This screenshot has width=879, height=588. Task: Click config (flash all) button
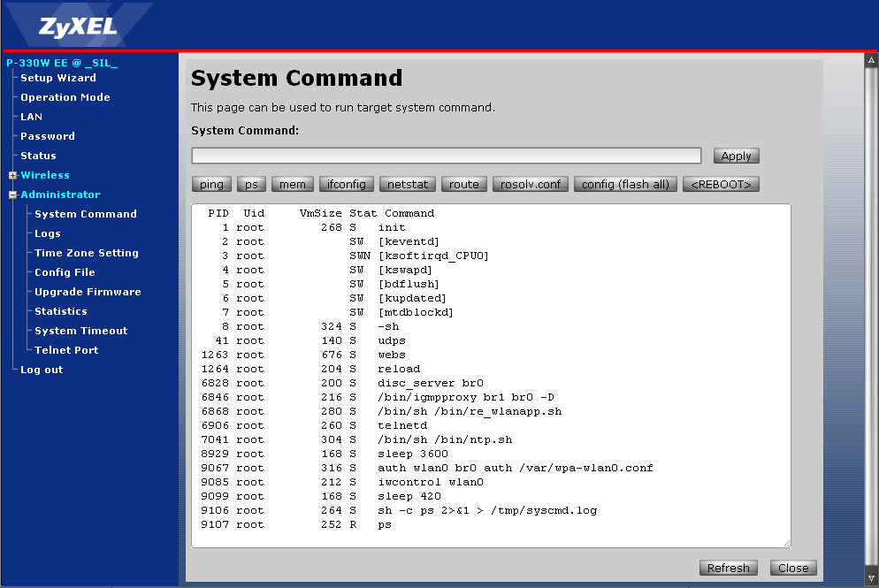[625, 185]
